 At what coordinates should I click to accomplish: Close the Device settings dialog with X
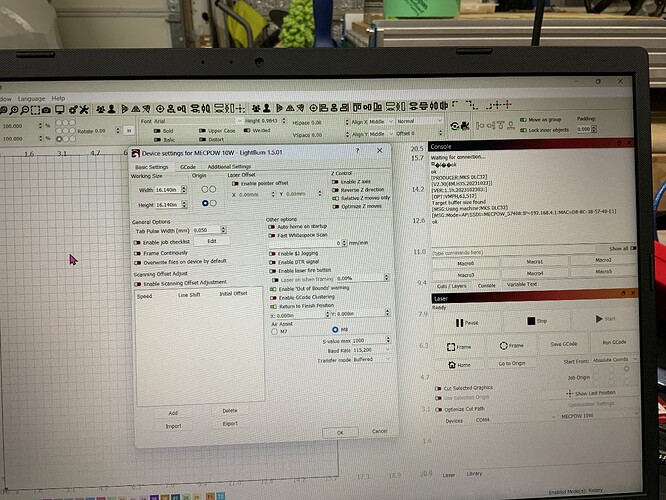(379, 150)
